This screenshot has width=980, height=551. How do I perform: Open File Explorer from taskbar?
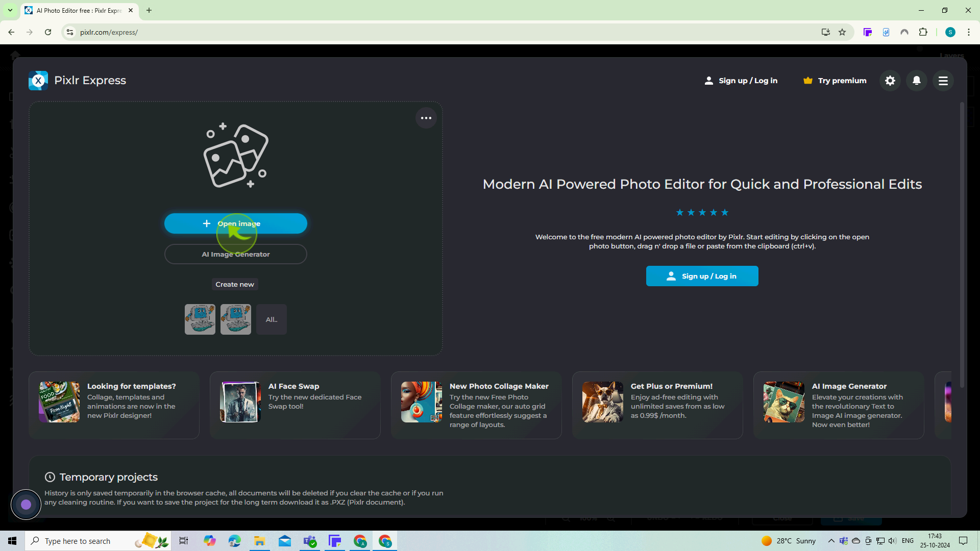pyautogui.click(x=259, y=541)
